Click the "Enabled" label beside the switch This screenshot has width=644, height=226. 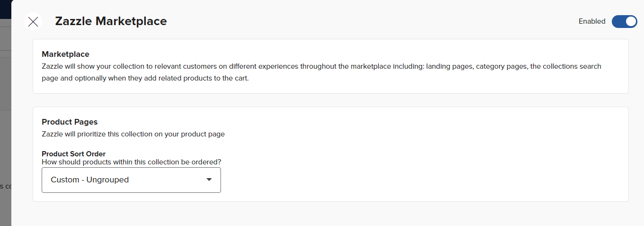pyautogui.click(x=592, y=21)
